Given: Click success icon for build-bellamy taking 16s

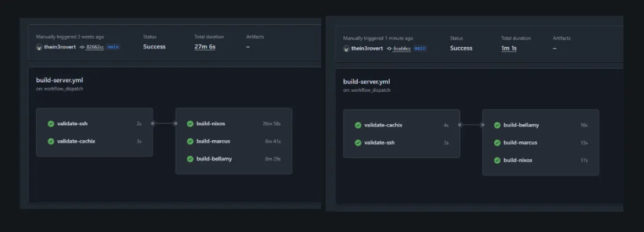Looking at the screenshot, I should (497, 125).
